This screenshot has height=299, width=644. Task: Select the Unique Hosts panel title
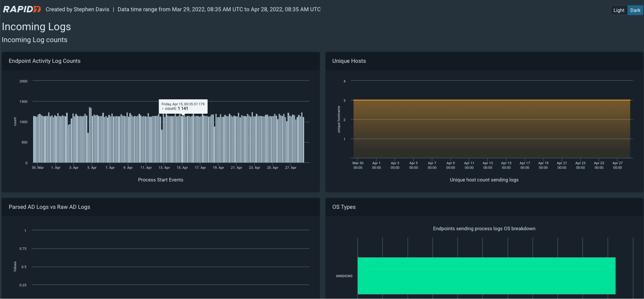click(349, 61)
